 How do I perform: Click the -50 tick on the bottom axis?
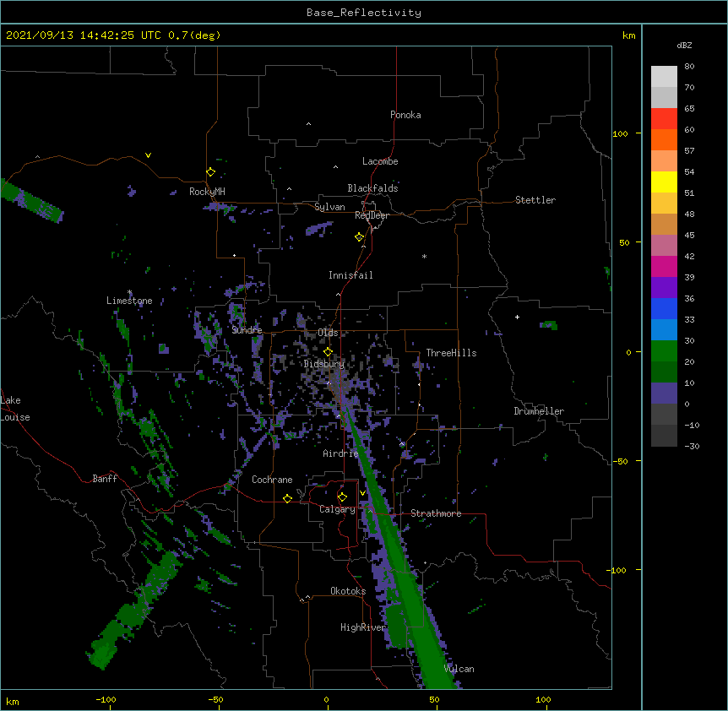[x=215, y=699]
